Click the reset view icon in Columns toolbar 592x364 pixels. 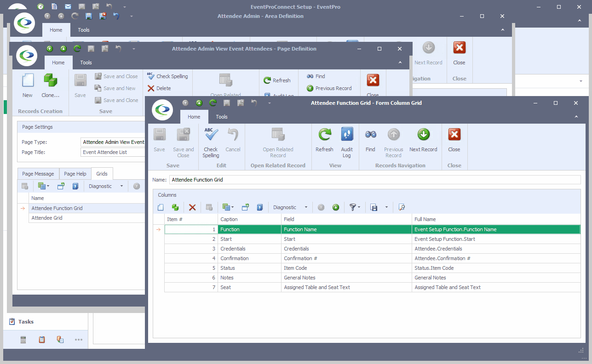245,207
